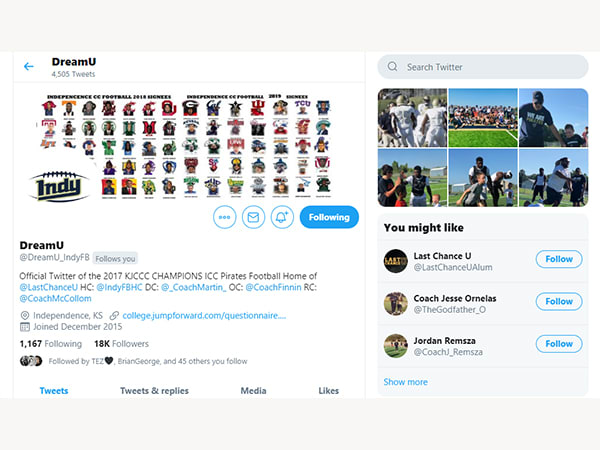600x450 pixels.
Task: Open the @CoachFinnin mention link
Action: coord(273,287)
